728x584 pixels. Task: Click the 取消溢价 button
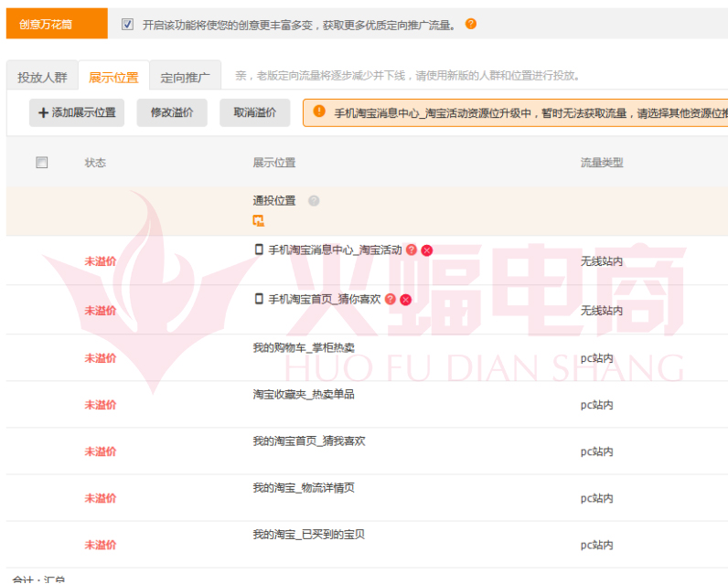[255, 112]
